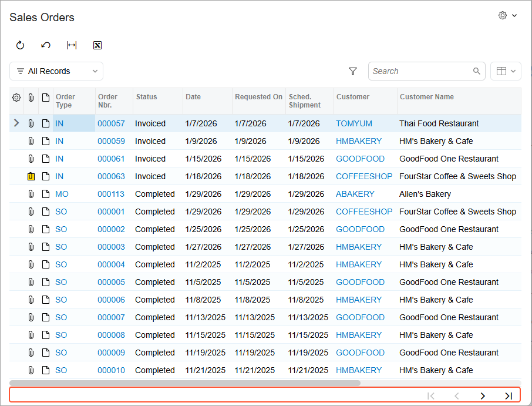Image resolution: width=532 pixels, height=406 pixels.
Task: Click the search magnifier icon
Action: click(x=477, y=71)
